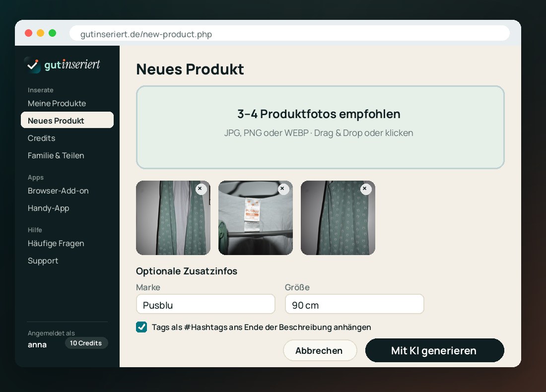
Task: Select the Pusblu label photo thumbnail
Action: 256,217
